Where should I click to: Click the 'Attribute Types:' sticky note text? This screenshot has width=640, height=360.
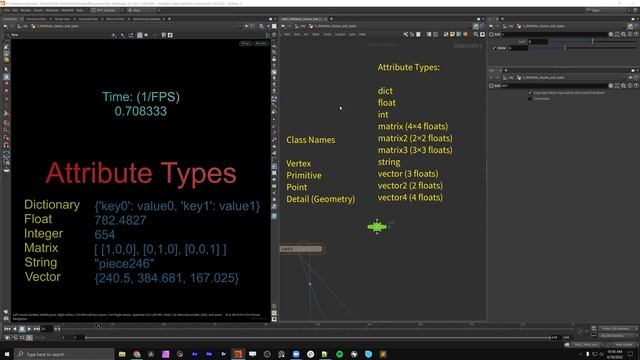pos(408,67)
